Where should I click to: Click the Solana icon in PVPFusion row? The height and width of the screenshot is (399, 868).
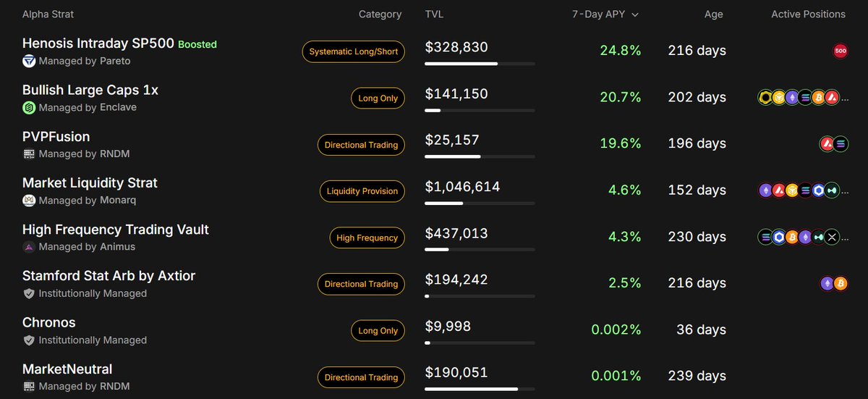click(841, 143)
